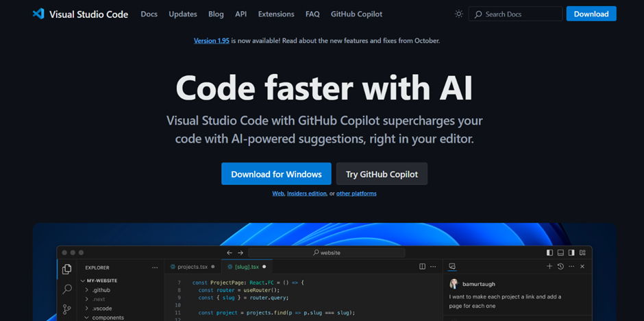Toggle the secondary side bar layout icon
The height and width of the screenshot is (321, 644).
click(x=571, y=253)
